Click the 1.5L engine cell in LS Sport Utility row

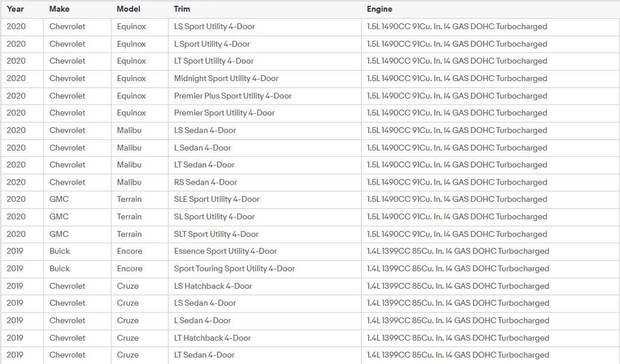(x=490, y=26)
